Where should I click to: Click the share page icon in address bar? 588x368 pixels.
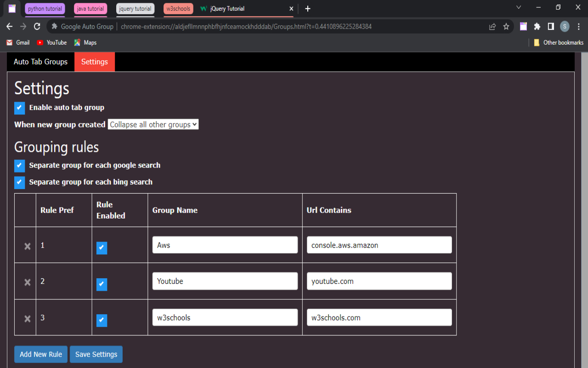492,27
